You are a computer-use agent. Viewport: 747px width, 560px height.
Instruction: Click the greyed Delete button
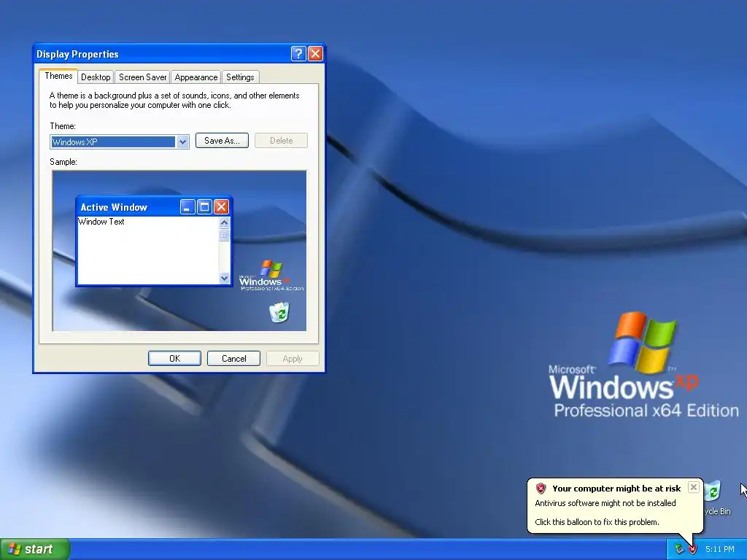tap(281, 141)
